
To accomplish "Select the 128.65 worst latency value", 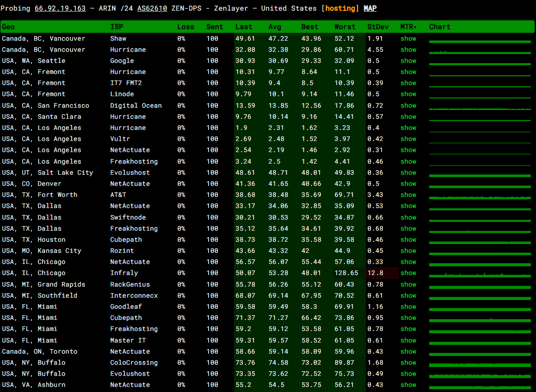I will tap(346, 273).
